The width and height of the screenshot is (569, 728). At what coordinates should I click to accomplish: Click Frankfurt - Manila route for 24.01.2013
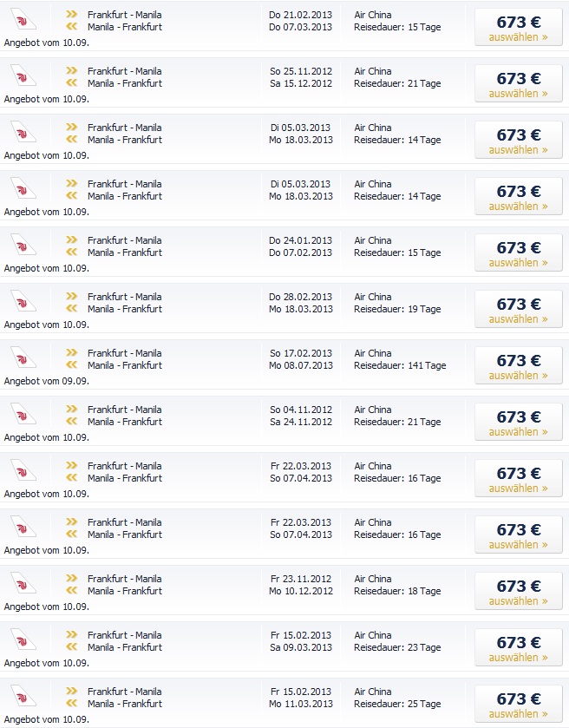[124, 240]
